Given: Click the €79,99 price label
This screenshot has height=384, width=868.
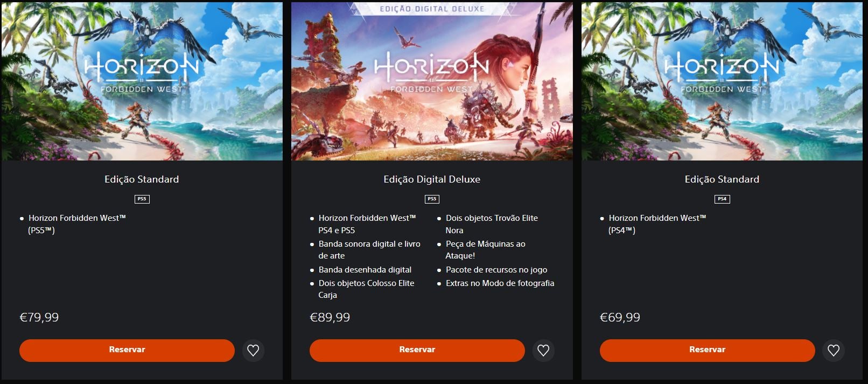Looking at the screenshot, I should (x=39, y=318).
